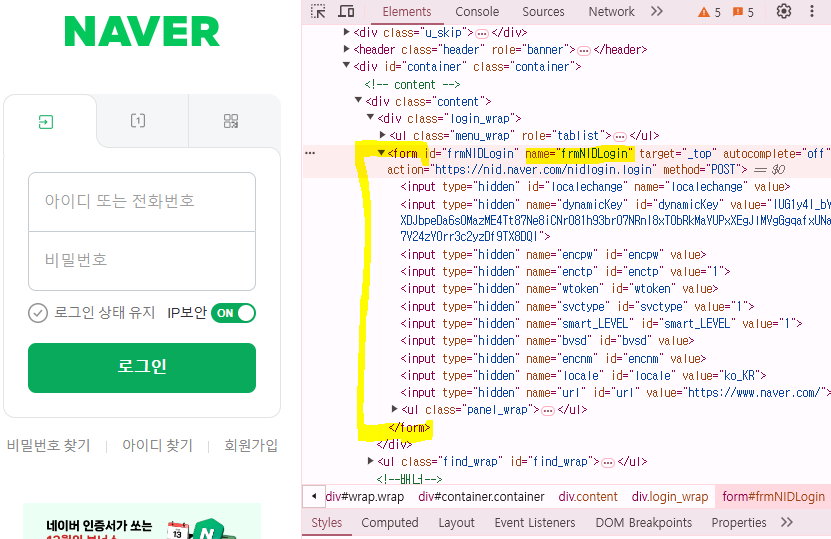This screenshot has height=539, width=831.
Task: Open the Sources tab
Action: pos(543,12)
